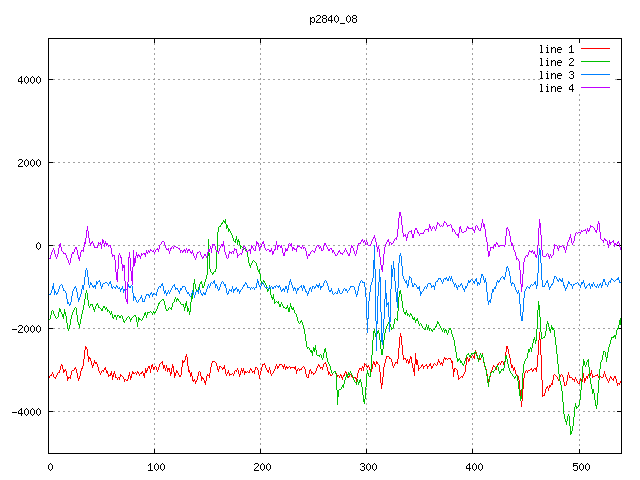Click the 2000 label on the y-axis
This screenshot has width=640, height=480.
tap(28, 163)
